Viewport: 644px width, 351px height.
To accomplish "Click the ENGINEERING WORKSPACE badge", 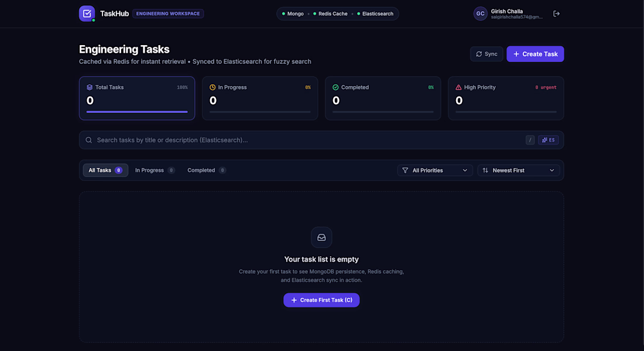I will click(x=168, y=13).
